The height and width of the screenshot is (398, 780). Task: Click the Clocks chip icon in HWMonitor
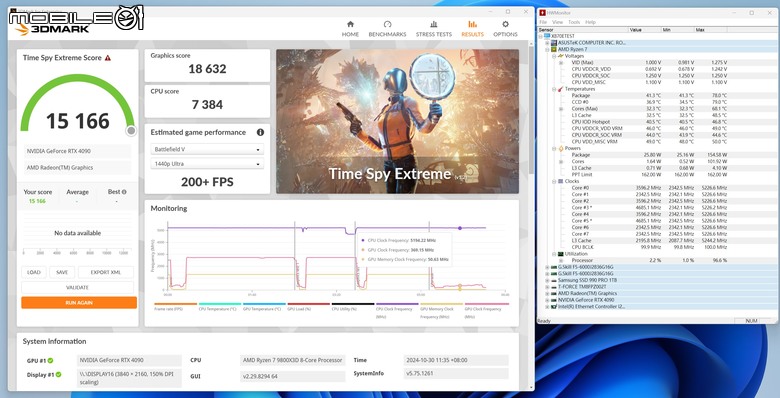561,181
